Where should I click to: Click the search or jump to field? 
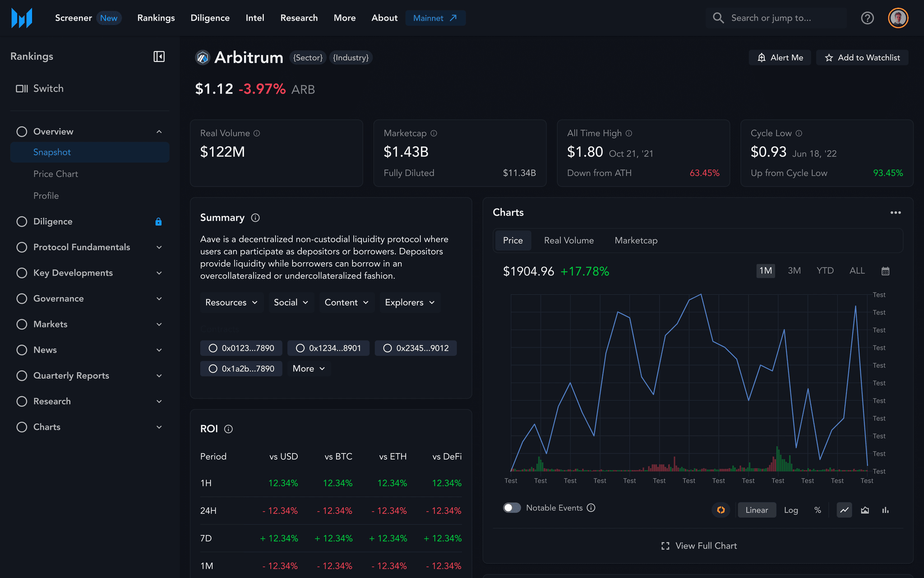(x=776, y=18)
